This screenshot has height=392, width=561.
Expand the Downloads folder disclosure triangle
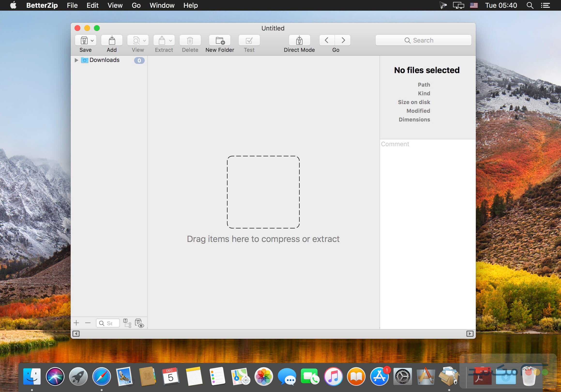(x=76, y=60)
